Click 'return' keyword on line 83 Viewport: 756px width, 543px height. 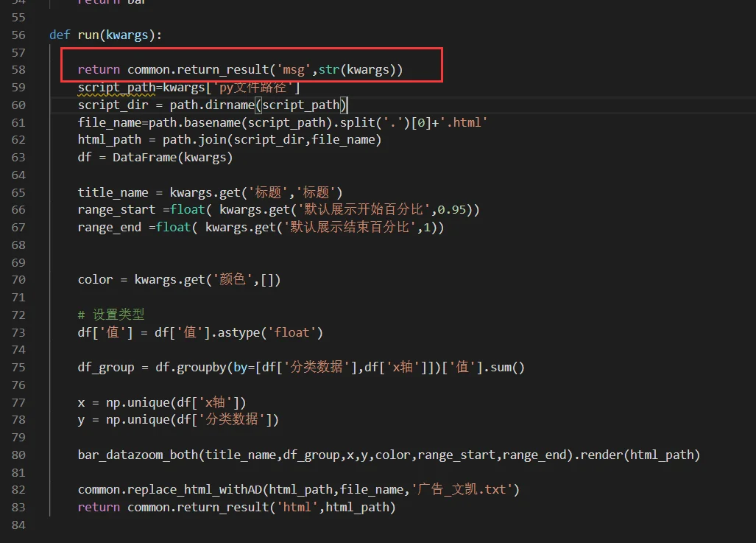(99, 508)
